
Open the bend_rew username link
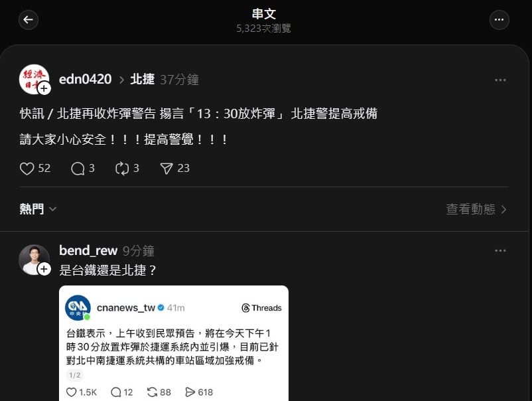tap(88, 250)
